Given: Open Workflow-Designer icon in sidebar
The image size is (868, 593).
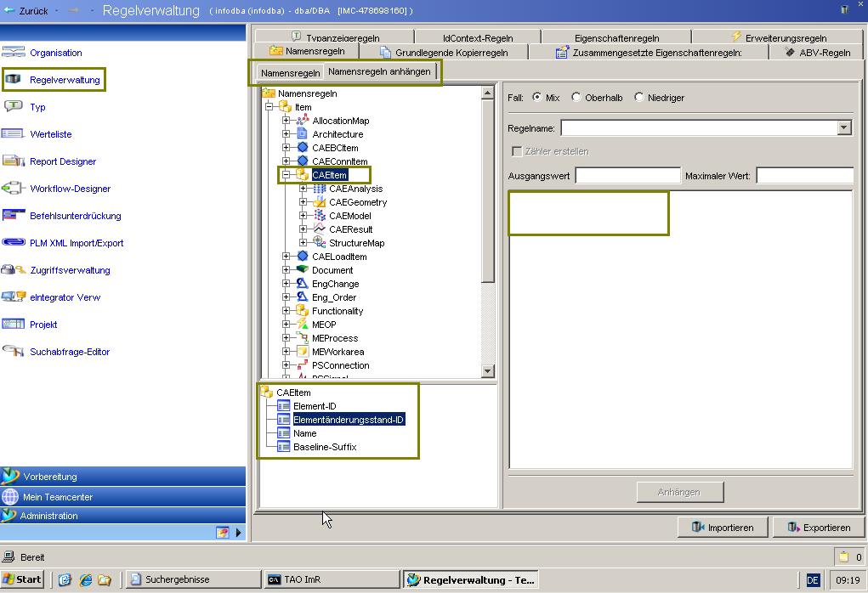Looking at the screenshot, I should 14,188.
